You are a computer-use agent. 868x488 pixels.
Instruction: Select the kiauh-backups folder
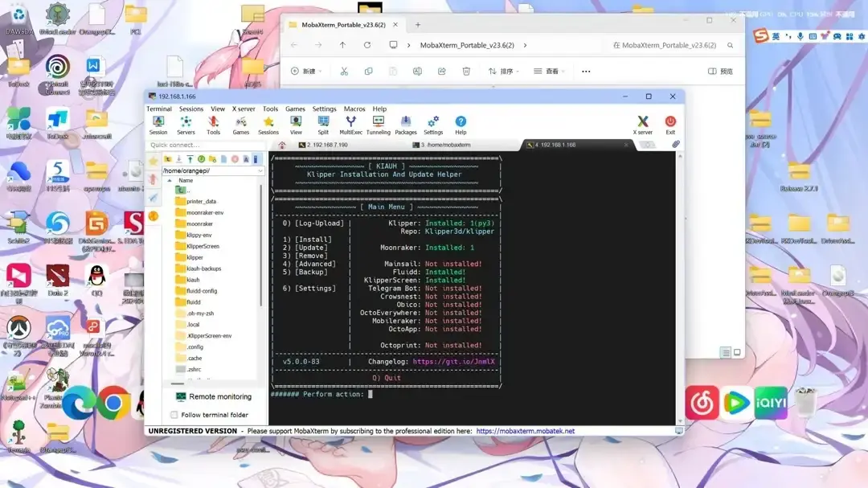[x=199, y=269]
